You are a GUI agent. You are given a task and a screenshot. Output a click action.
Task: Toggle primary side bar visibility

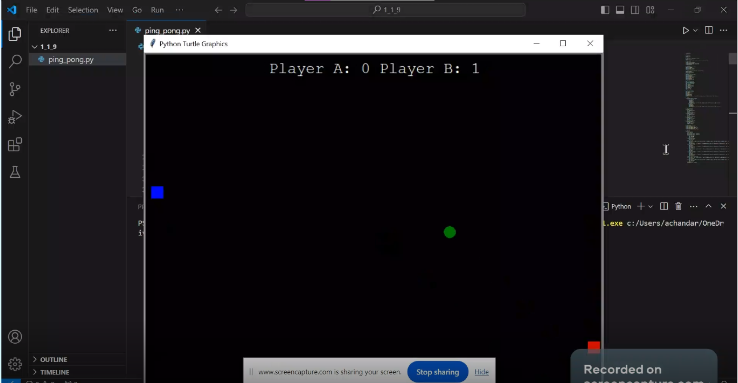(x=605, y=10)
